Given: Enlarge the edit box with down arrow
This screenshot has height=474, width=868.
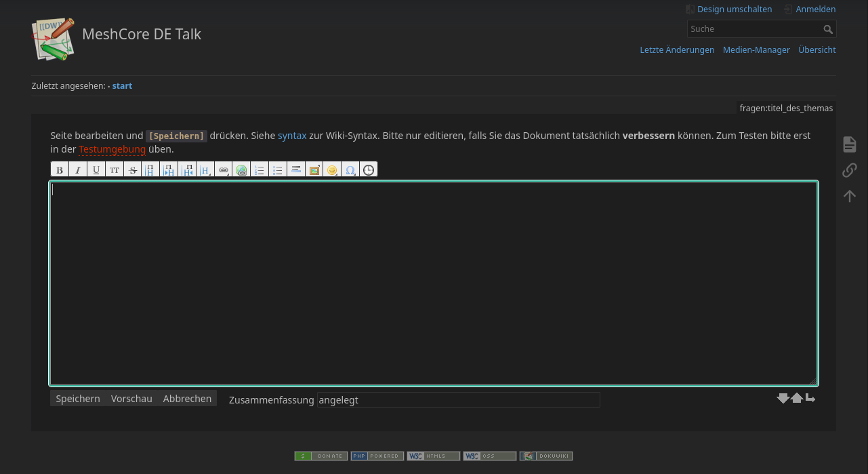Looking at the screenshot, I should coord(783,398).
